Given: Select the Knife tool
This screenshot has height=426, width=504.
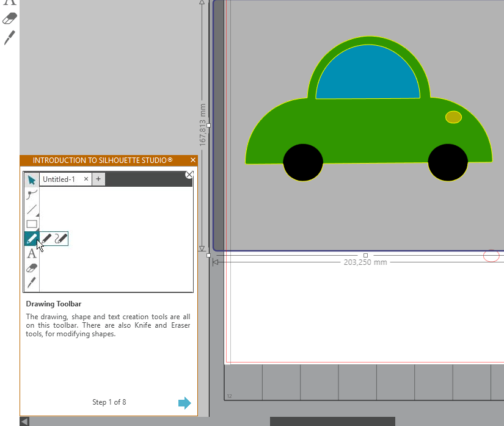Looking at the screenshot, I should pos(32,282).
